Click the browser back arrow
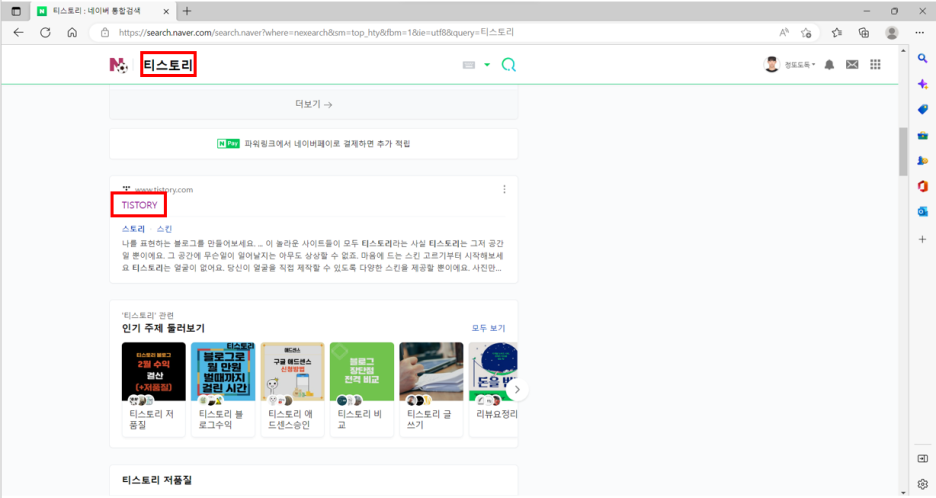The width and height of the screenshot is (936, 498). pyautogui.click(x=19, y=33)
